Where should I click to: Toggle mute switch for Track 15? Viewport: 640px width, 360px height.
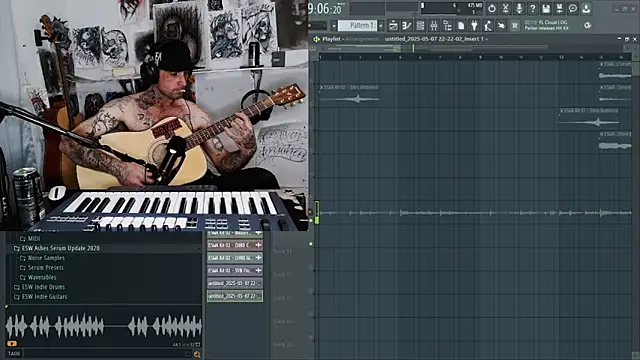click(x=311, y=337)
